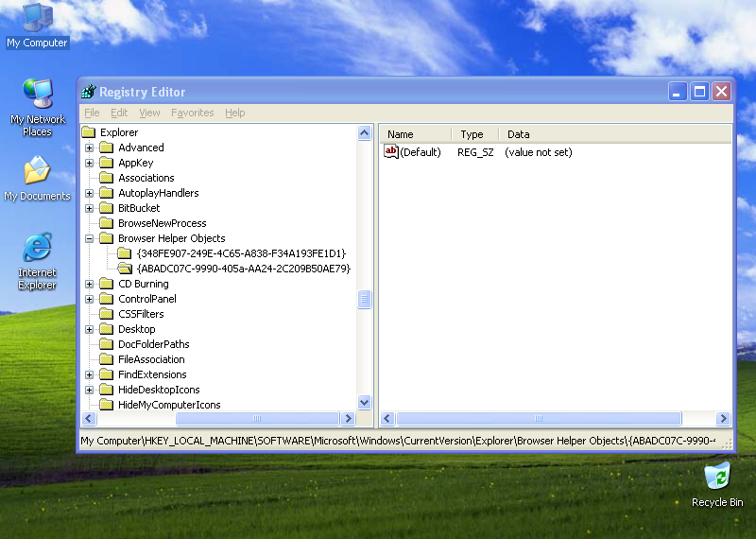Click the CD Burning key folder icon
This screenshot has height=539, width=756.
tap(107, 284)
